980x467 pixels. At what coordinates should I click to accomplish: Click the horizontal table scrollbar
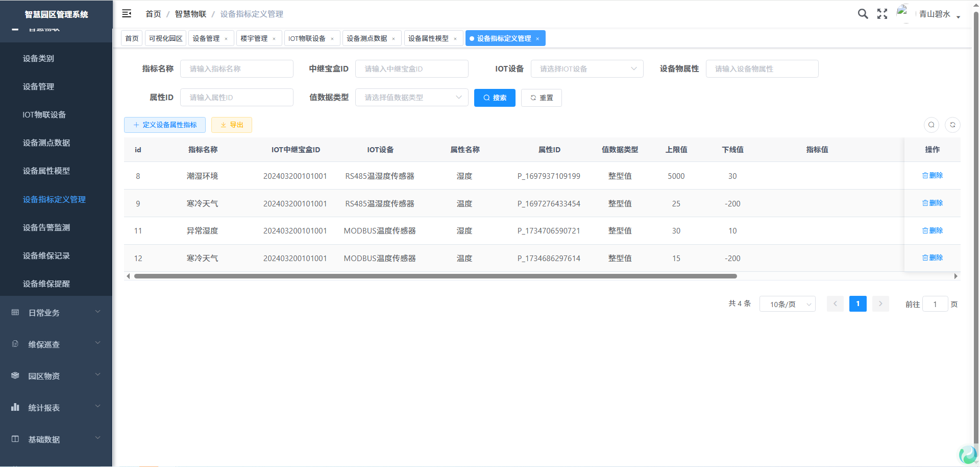(x=435, y=276)
